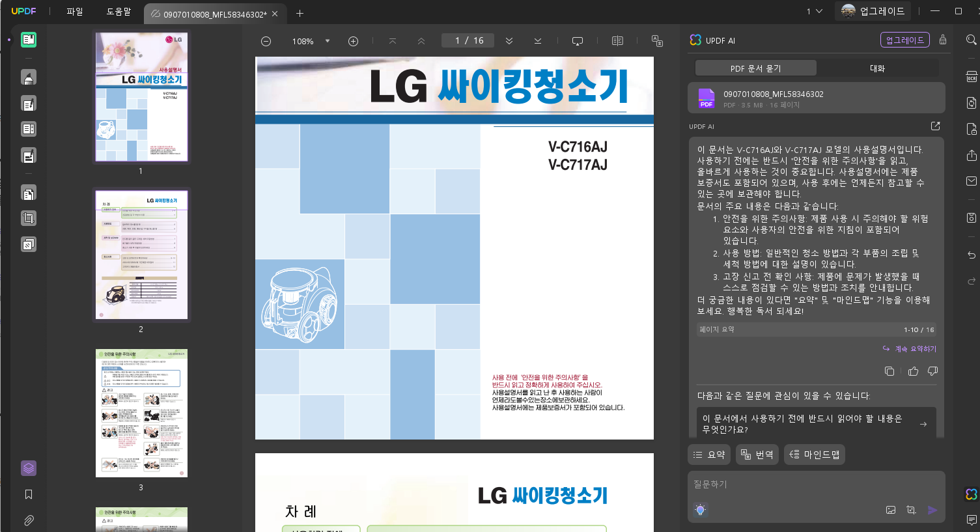980x532 pixels.
Task: Export the AI chat with arrow icon
Action: [935, 126]
